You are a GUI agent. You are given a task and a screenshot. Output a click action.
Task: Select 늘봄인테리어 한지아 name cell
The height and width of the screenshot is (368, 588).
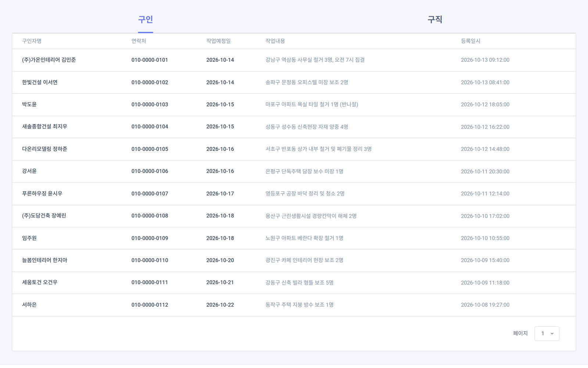[x=44, y=260]
